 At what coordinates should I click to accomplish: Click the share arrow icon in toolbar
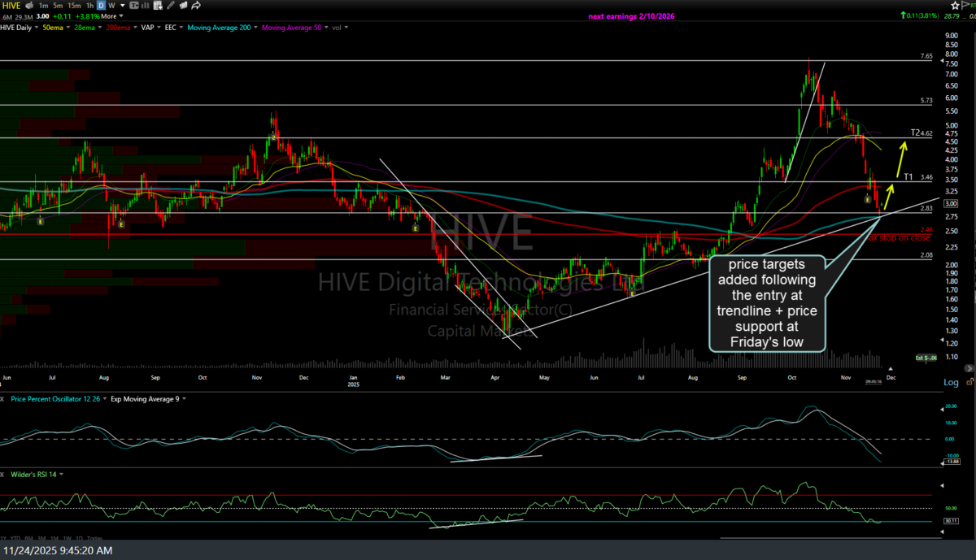pos(196,5)
